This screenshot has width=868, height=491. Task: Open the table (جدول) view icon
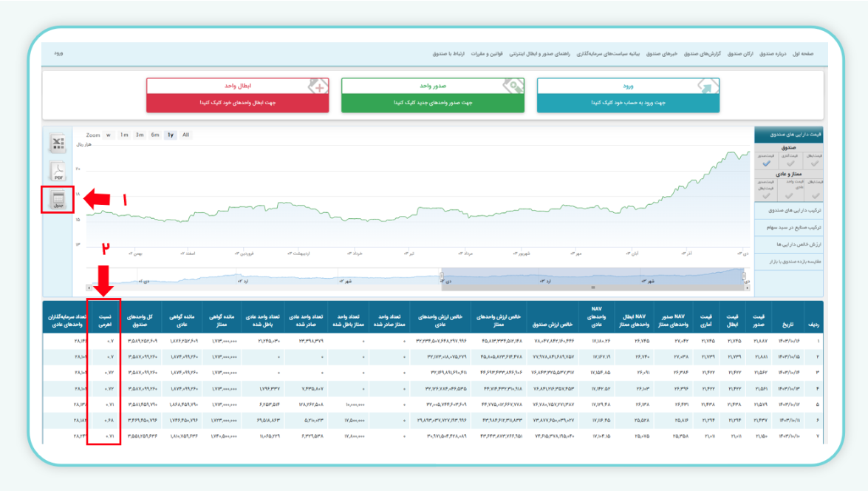click(58, 200)
